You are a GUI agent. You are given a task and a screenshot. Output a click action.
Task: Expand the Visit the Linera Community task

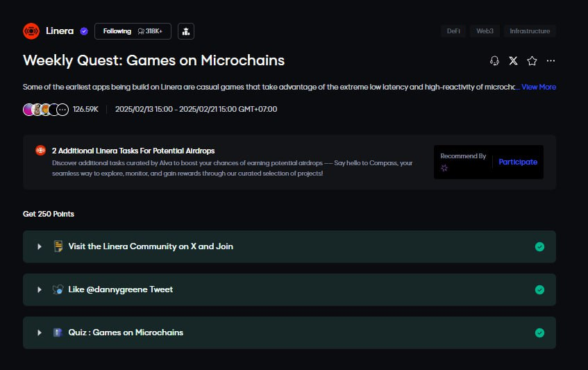[40, 246]
